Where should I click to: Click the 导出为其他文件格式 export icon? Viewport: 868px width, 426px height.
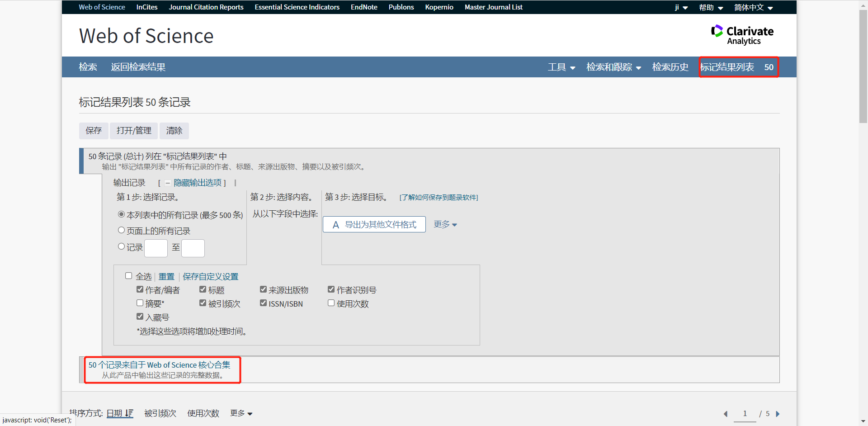[335, 224]
